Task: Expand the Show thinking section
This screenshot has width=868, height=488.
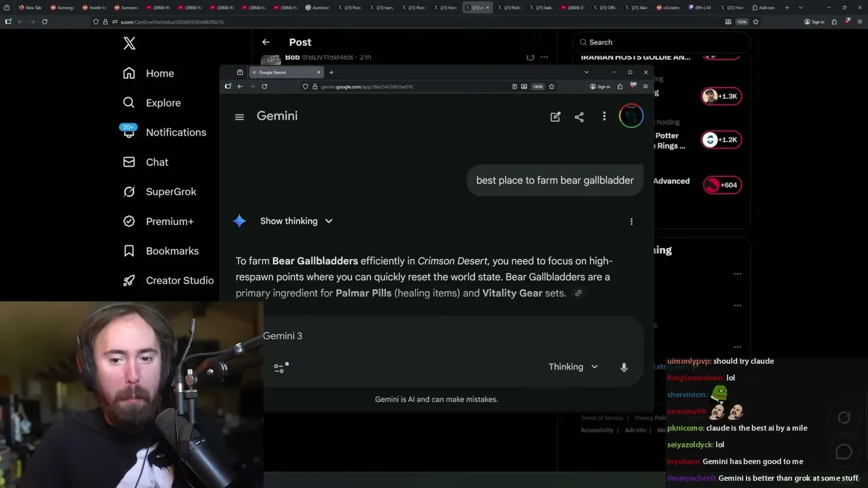Action: tap(296, 222)
